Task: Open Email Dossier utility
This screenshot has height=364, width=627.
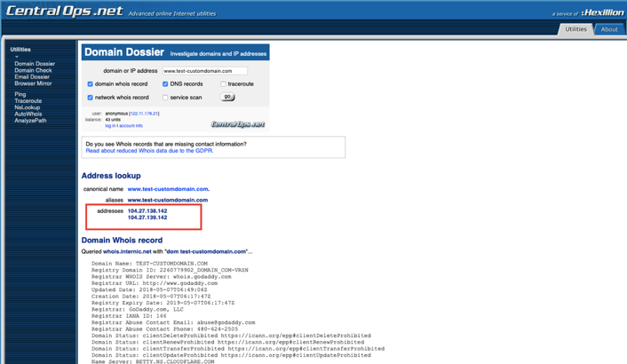Action: click(x=32, y=76)
